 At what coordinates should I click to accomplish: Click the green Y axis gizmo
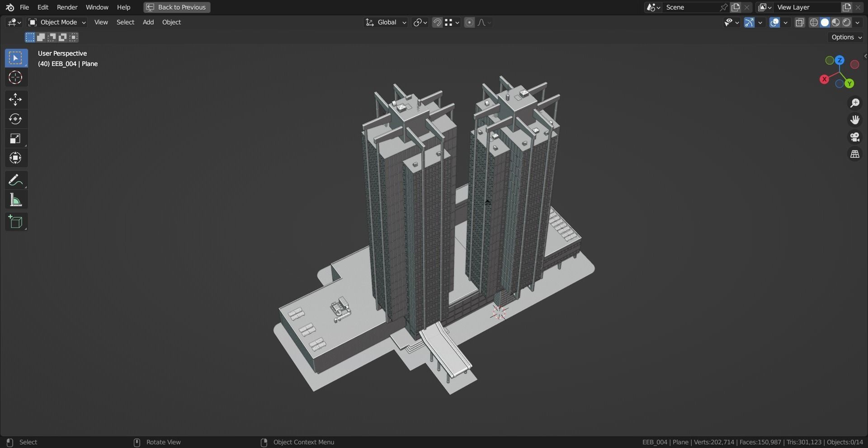849,84
